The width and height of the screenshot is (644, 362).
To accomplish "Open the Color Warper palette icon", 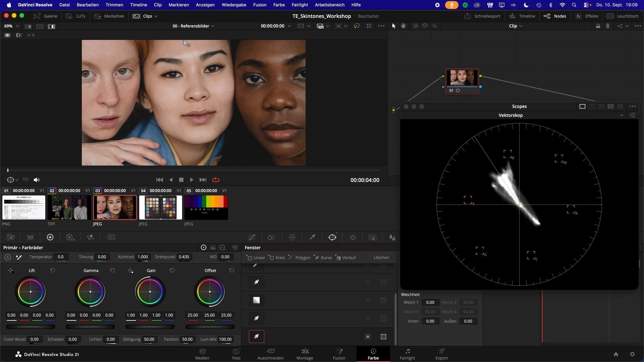I will click(292, 237).
